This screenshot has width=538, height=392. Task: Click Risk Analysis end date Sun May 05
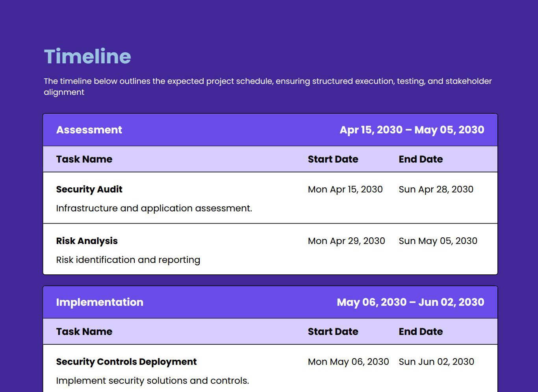pos(438,241)
